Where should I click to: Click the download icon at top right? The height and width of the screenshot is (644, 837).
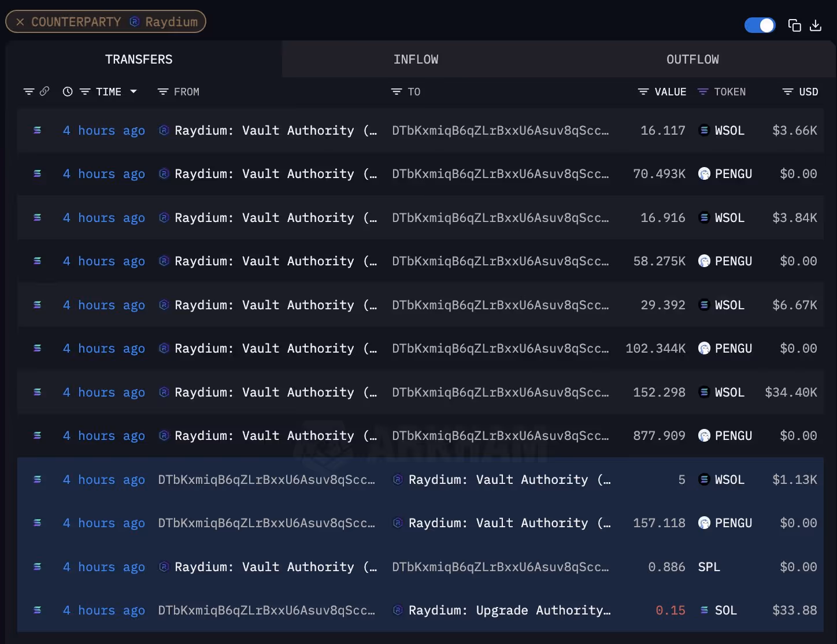tap(816, 25)
